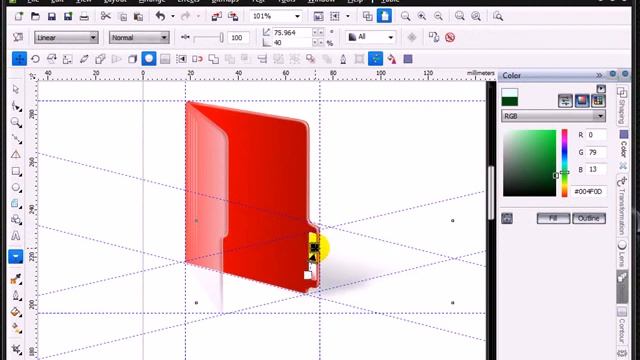Show color palettes in Color docker
Viewport: 640px width, 360px height.
point(598,100)
